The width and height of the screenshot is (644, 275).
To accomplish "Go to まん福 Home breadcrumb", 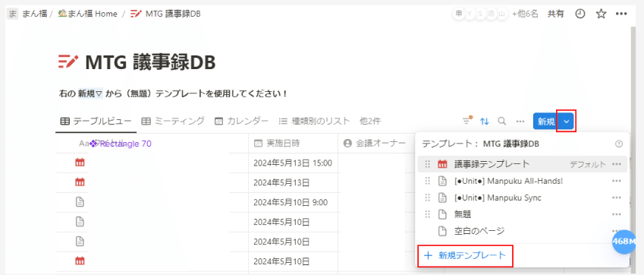I will tap(87, 14).
